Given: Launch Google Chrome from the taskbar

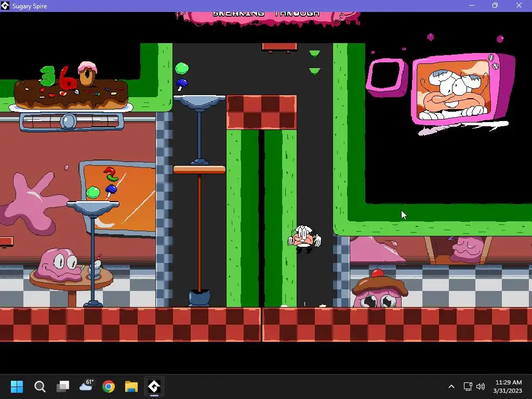Looking at the screenshot, I should click(x=109, y=386).
